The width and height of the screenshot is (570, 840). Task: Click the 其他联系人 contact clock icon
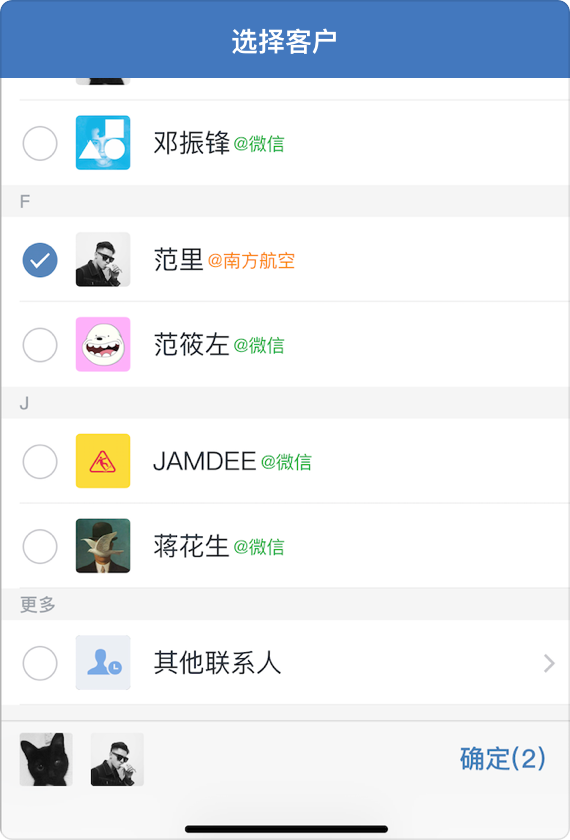(103, 662)
